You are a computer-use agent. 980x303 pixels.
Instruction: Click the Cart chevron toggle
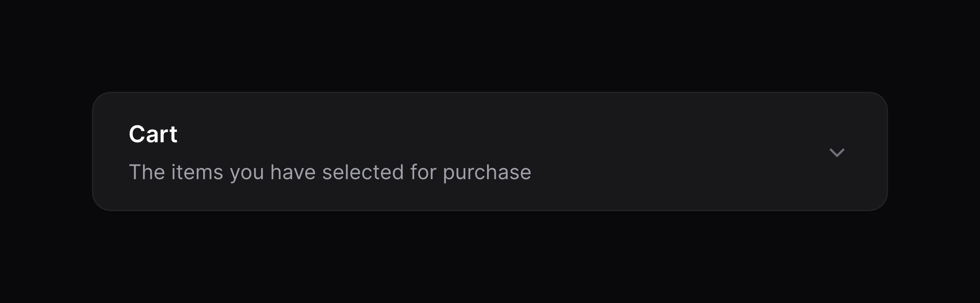point(837,152)
